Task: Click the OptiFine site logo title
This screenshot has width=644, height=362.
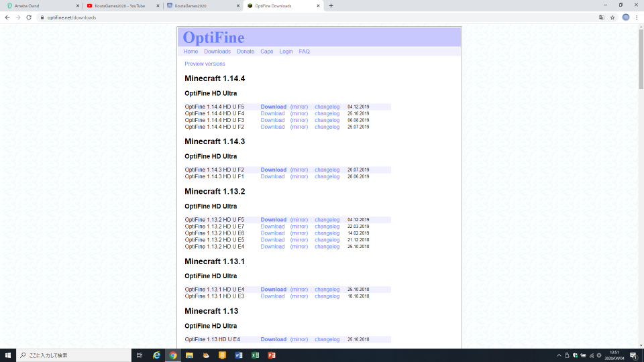Action: (x=213, y=38)
